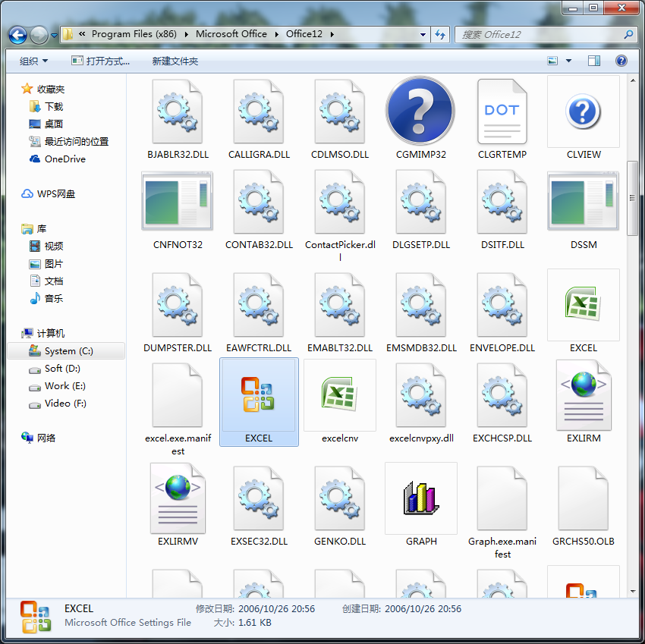The height and width of the screenshot is (644, 645).
Task: Change the view with the view icon button
Action: (552, 61)
